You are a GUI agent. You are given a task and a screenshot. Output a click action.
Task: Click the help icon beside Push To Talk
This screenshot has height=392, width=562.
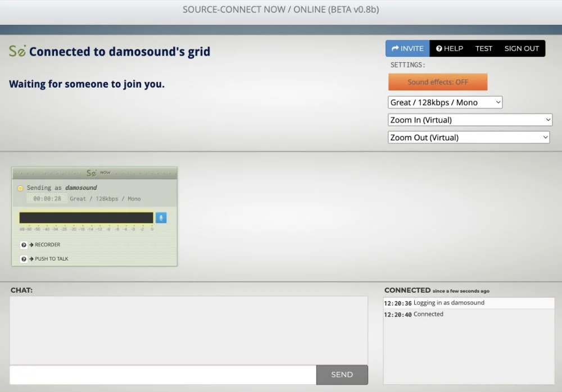coord(24,259)
